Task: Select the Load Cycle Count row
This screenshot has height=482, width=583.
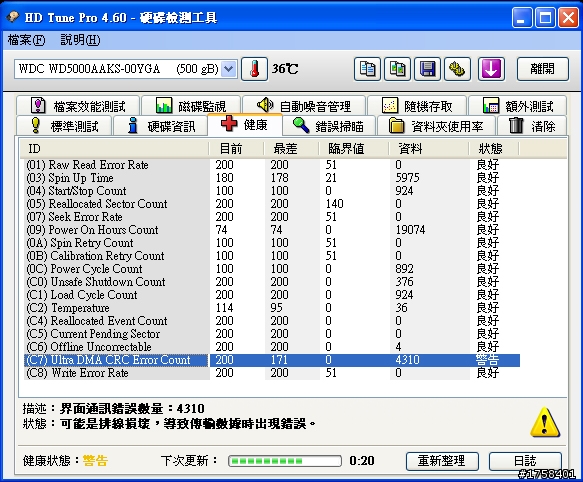Action: [272, 295]
